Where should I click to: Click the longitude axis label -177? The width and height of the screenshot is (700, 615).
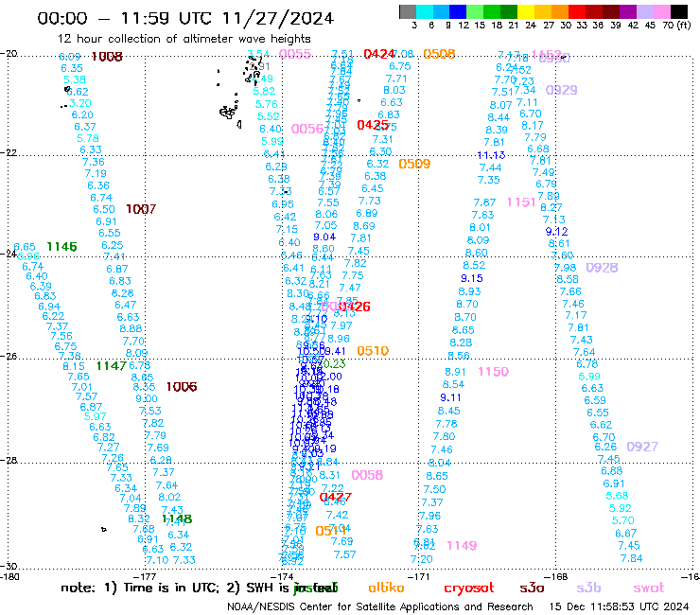(145, 577)
